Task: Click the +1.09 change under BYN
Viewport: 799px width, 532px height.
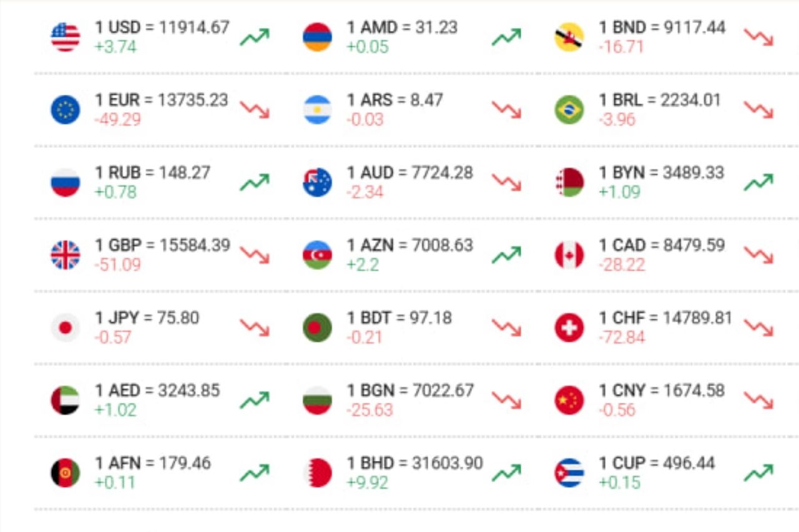Action: click(x=619, y=192)
